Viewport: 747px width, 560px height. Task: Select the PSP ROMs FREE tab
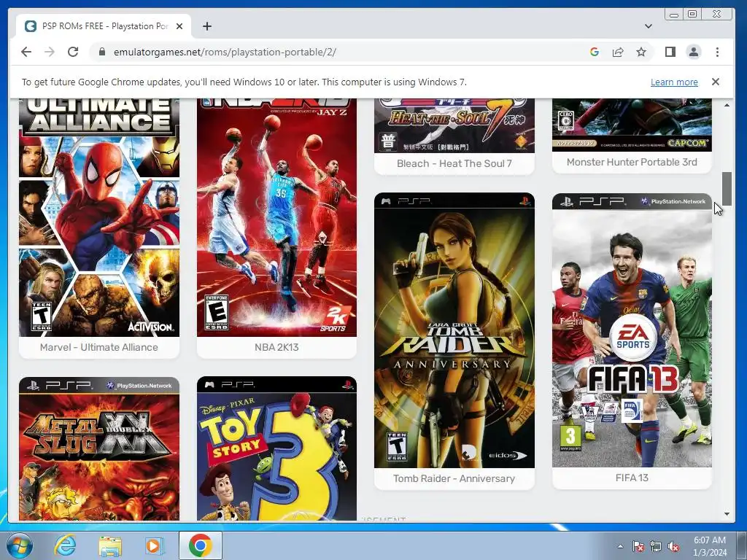click(104, 26)
